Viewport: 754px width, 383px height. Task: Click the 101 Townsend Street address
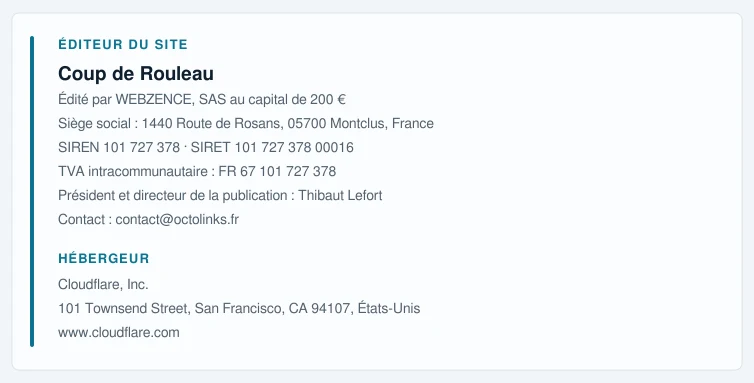[x=239, y=308]
